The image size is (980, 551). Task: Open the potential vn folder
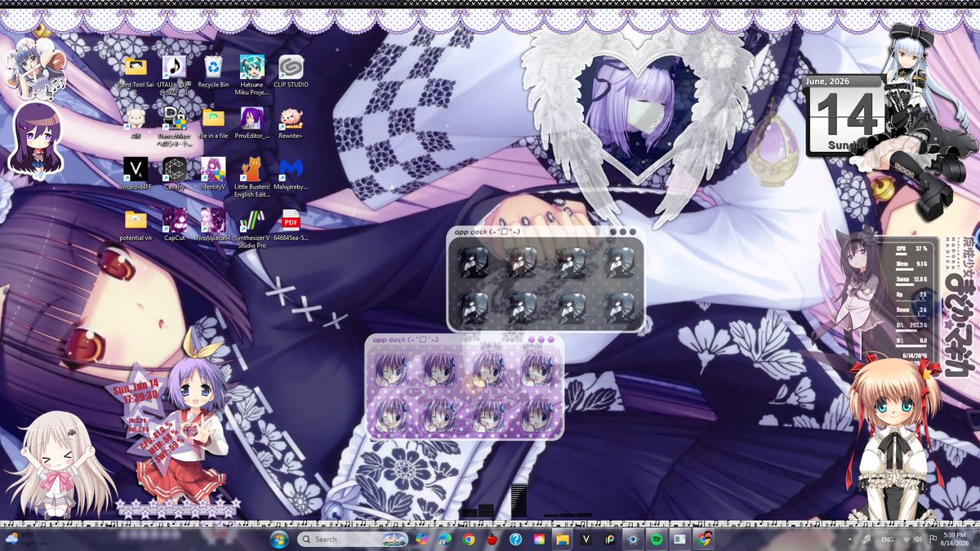[136, 225]
